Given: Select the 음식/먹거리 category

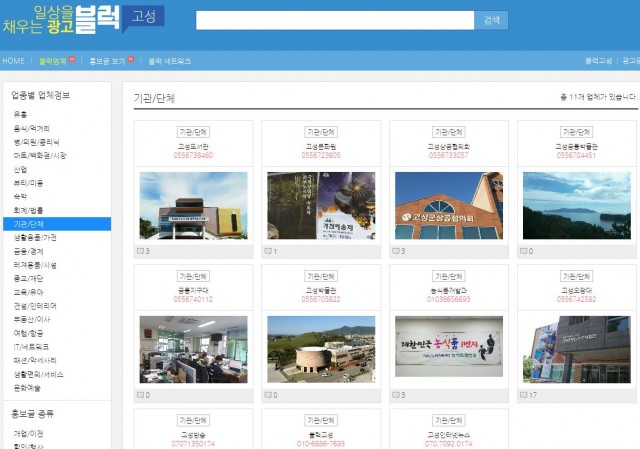Looking at the screenshot, I should (31, 129).
